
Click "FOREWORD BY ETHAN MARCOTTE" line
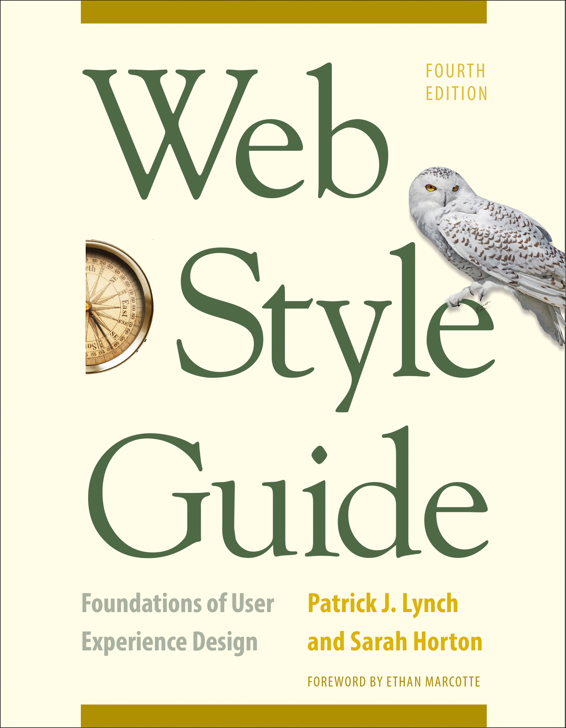394,682
